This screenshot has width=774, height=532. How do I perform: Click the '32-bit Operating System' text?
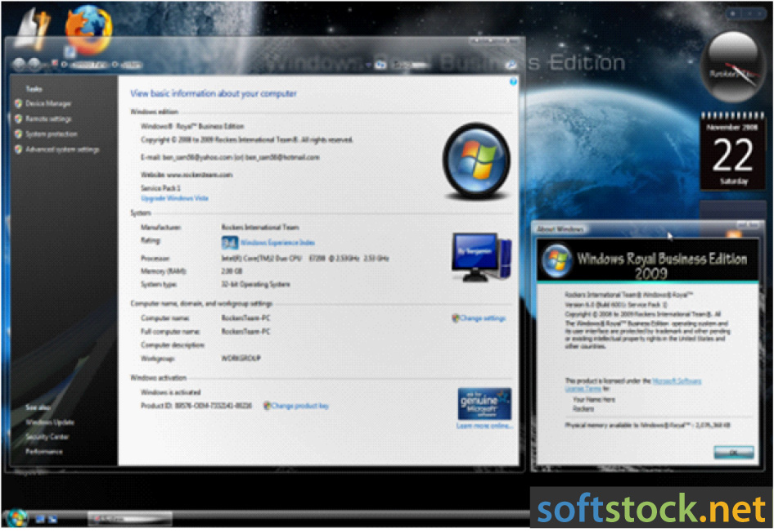[x=256, y=284]
